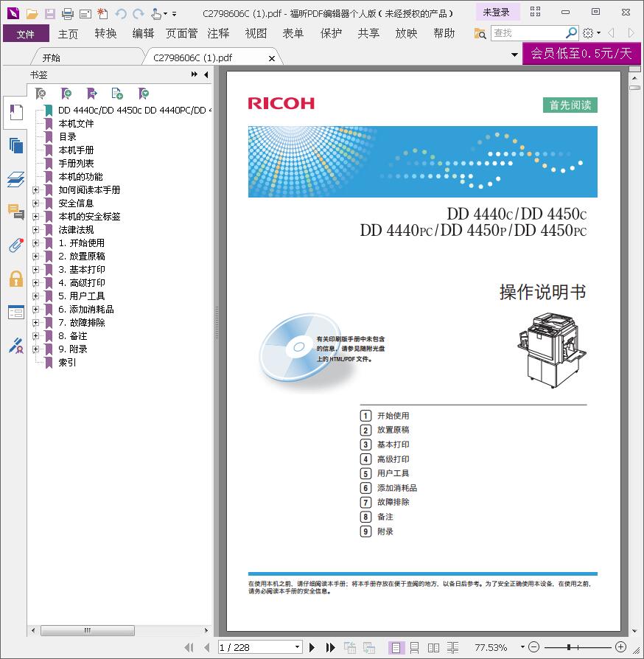This screenshot has height=659, width=644.
Task: Click the bookmark page-with-plus icon
Action: (117, 94)
